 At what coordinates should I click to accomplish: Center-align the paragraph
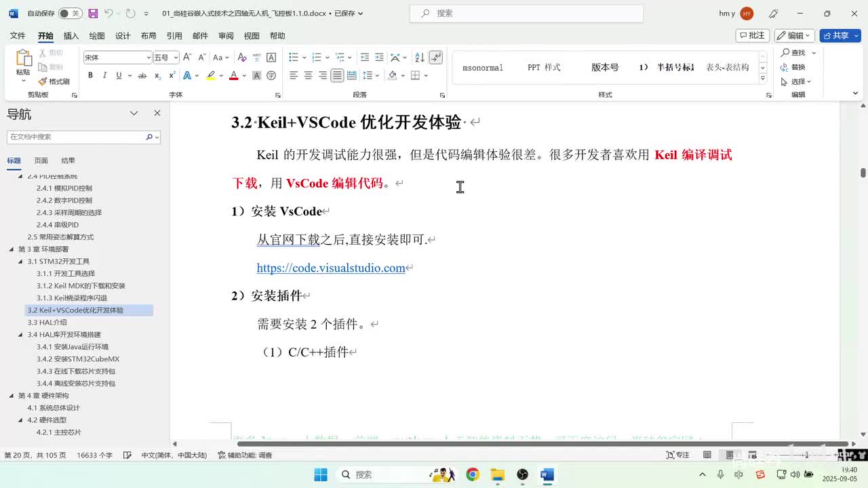pos(308,75)
